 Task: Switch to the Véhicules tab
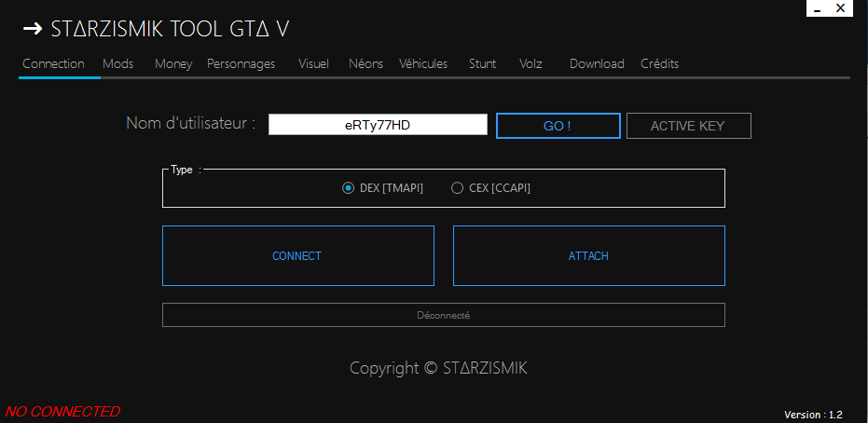pyautogui.click(x=423, y=64)
